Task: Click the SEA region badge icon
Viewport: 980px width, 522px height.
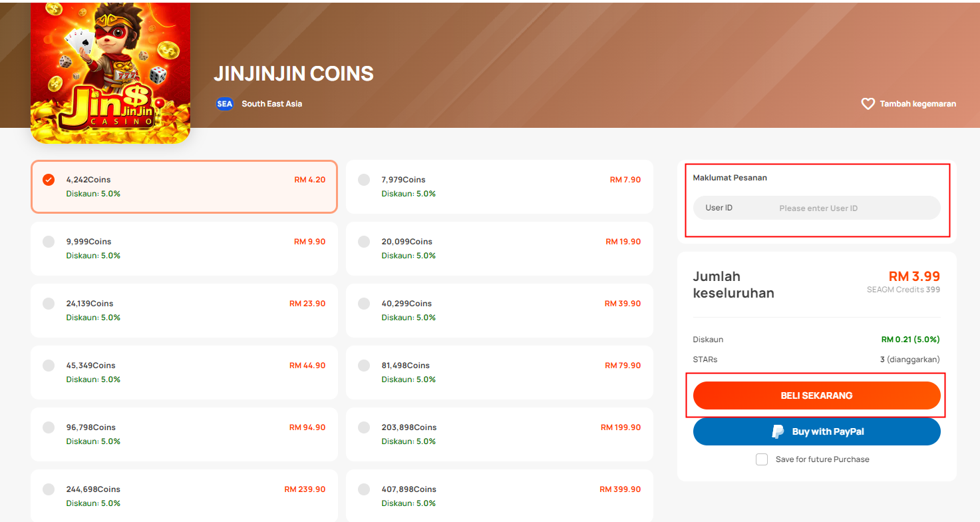Action: tap(225, 104)
